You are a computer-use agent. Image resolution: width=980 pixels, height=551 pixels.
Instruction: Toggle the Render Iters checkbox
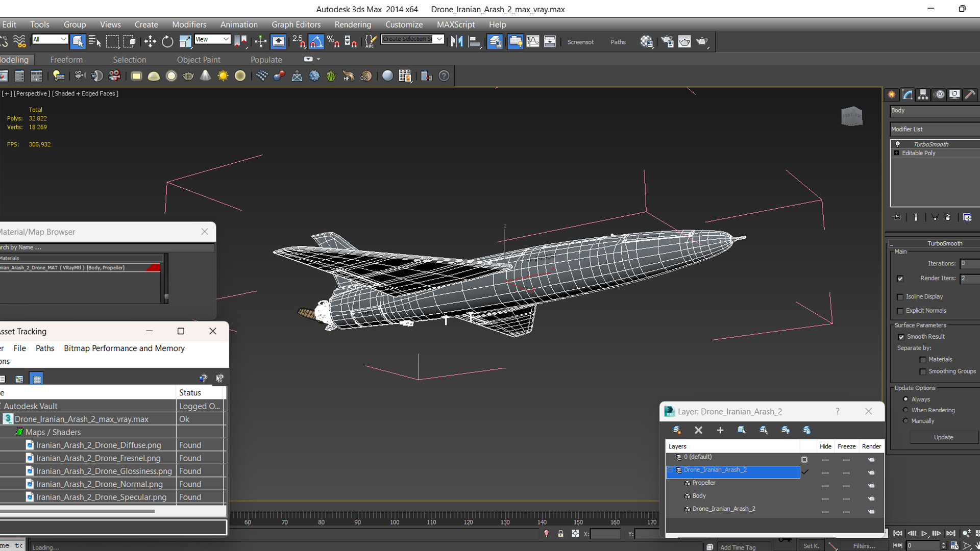click(x=900, y=279)
